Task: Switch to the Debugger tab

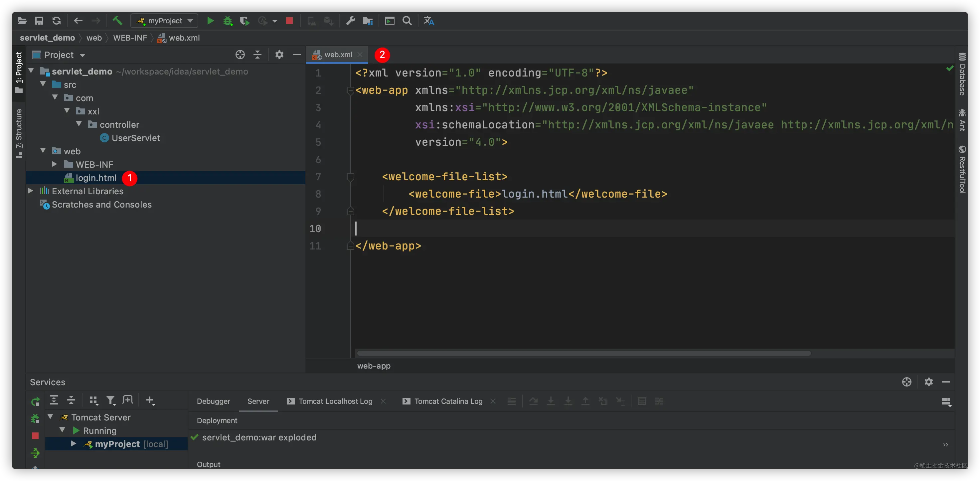Action: (x=213, y=401)
